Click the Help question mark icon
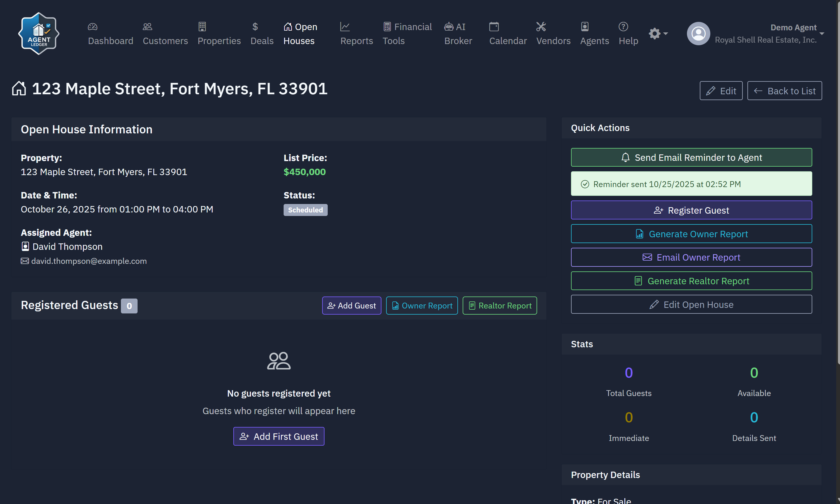Image resolution: width=840 pixels, height=504 pixels. [623, 27]
